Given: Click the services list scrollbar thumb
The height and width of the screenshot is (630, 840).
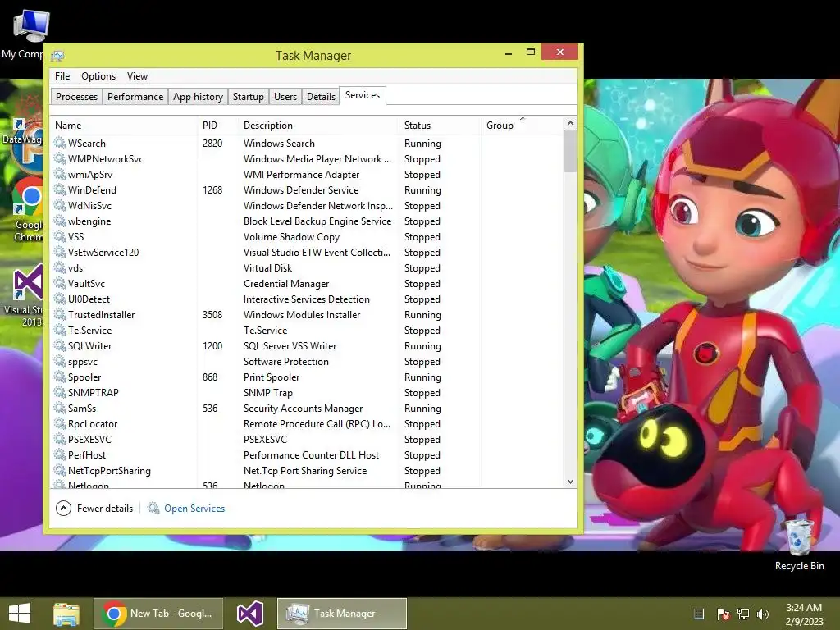Looking at the screenshot, I should tap(570, 151).
